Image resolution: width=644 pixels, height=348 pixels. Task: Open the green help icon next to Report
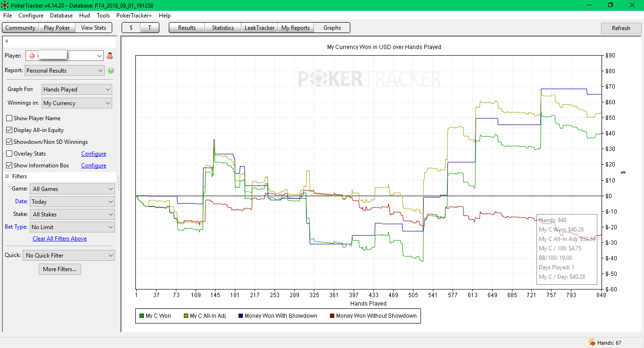[111, 71]
